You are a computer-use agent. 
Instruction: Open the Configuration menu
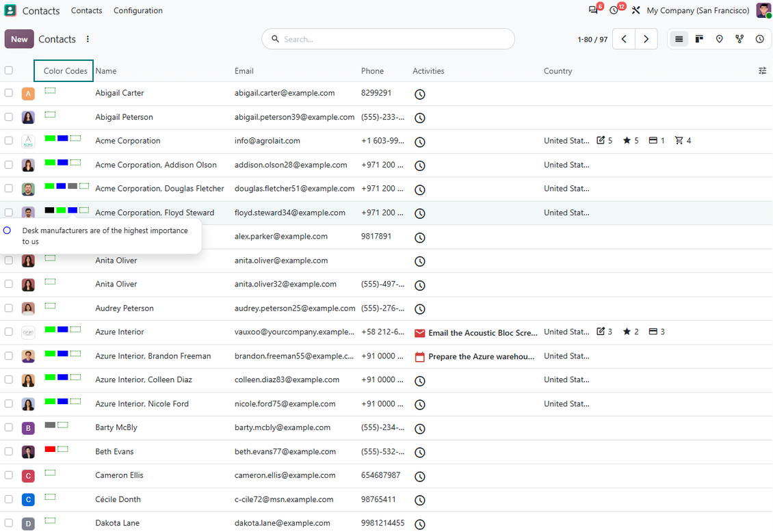(138, 10)
